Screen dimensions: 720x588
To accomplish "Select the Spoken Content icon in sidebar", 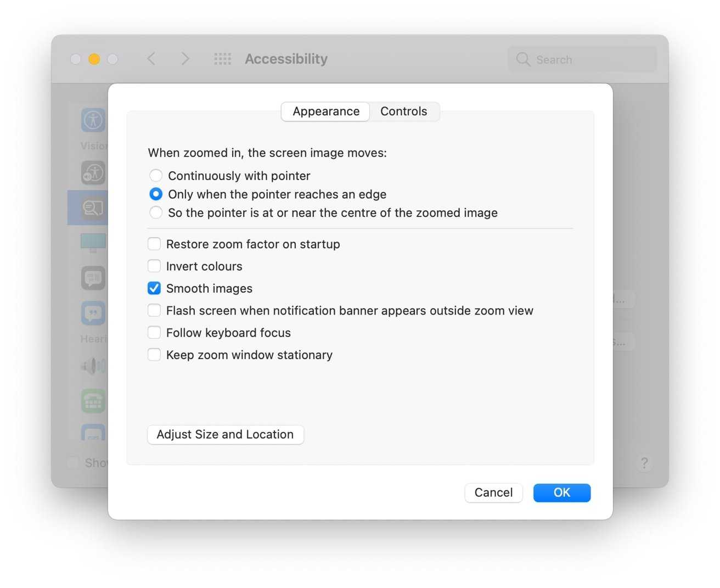I will point(93,278).
